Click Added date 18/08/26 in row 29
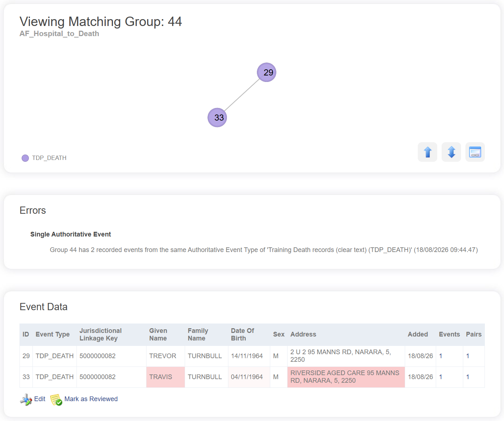Viewport: 504px width, 421px height. click(420, 356)
